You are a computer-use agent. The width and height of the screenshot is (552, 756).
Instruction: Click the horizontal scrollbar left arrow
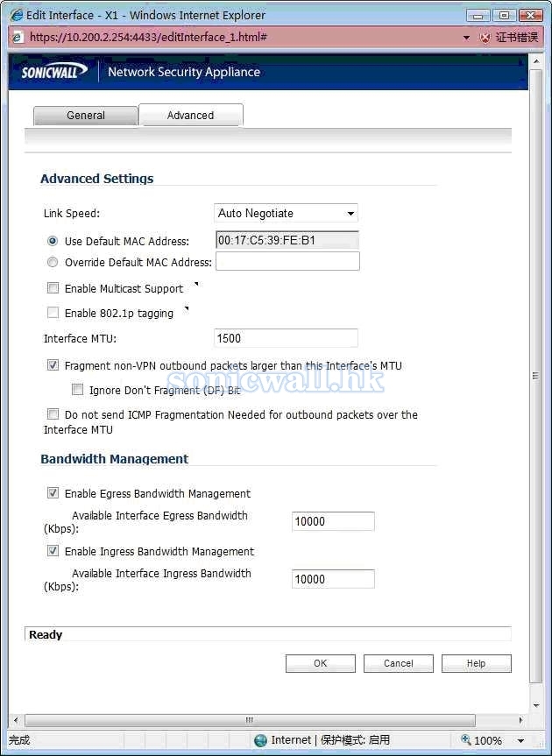click(x=16, y=720)
